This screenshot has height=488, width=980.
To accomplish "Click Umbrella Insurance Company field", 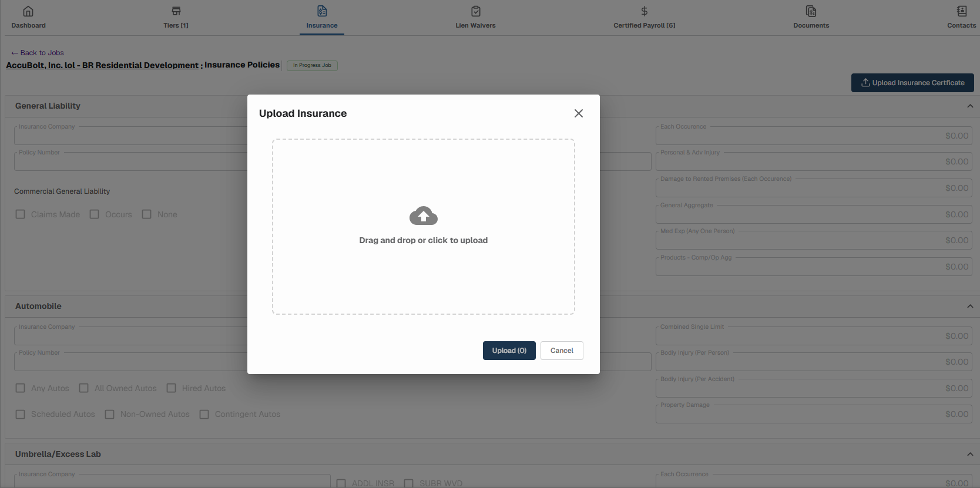I will (x=172, y=481).
